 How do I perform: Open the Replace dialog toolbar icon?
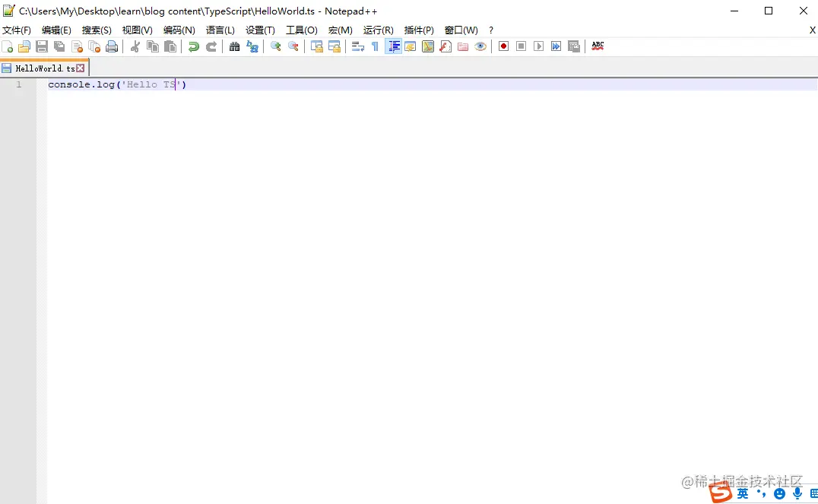[252, 46]
